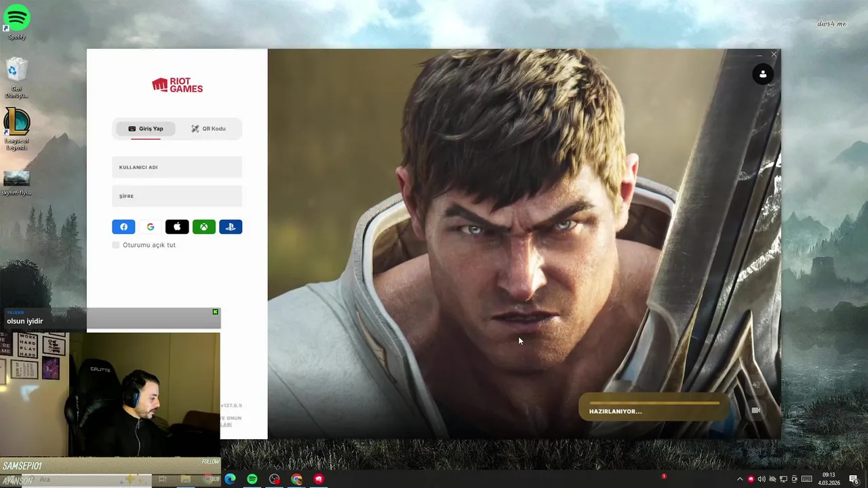Focus the ŞİFRE password field
Screen dimensions: 868x488
[x=177, y=197]
